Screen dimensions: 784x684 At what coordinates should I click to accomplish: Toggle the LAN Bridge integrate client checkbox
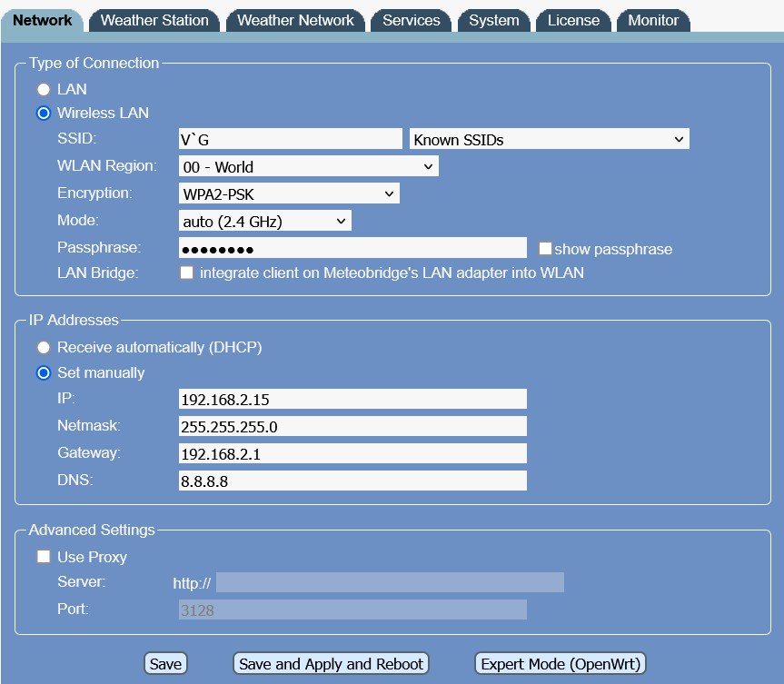click(x=187, y=273)
